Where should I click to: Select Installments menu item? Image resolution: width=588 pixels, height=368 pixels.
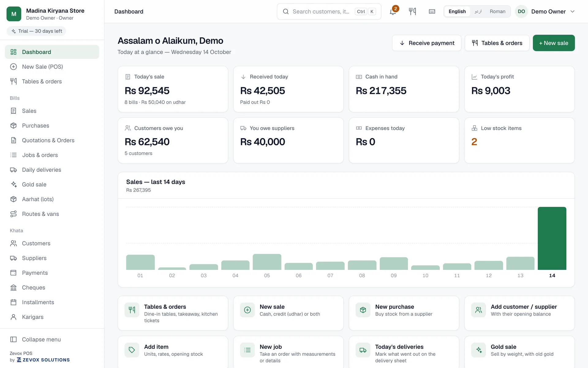coord(52,302)
